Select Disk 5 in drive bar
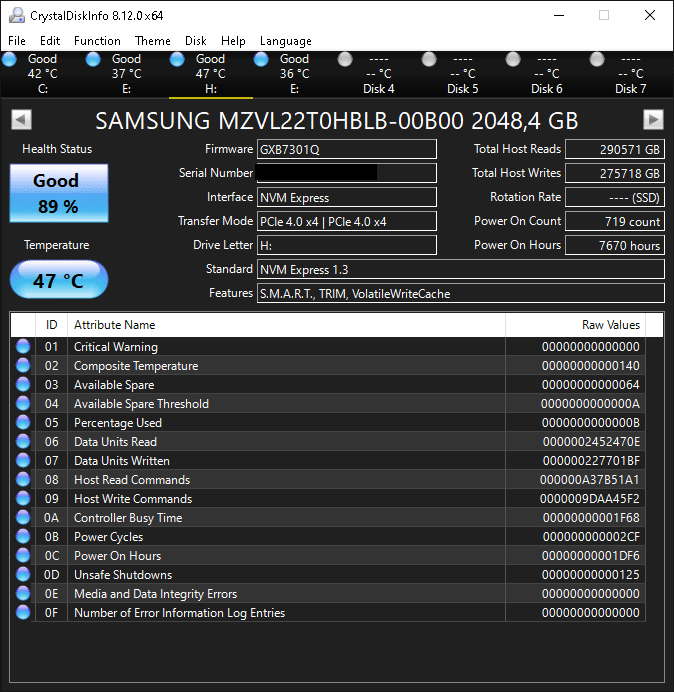 click(462, 74)
